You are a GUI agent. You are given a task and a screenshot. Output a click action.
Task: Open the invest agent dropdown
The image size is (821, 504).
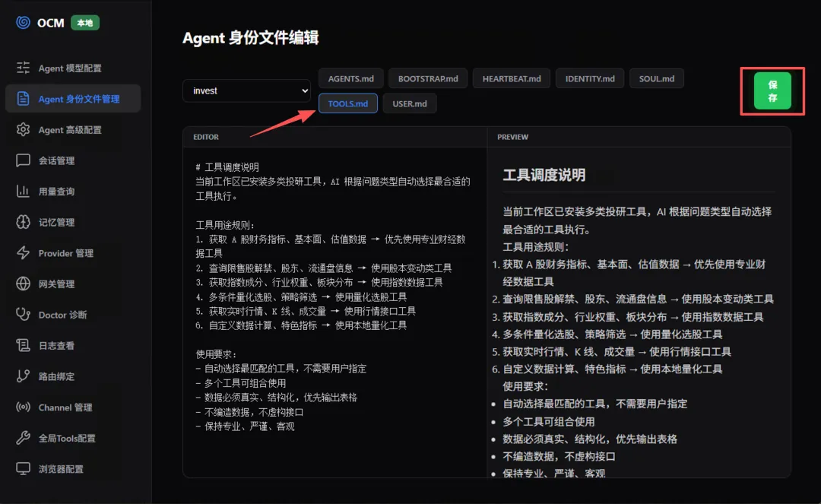click(246, 90)
